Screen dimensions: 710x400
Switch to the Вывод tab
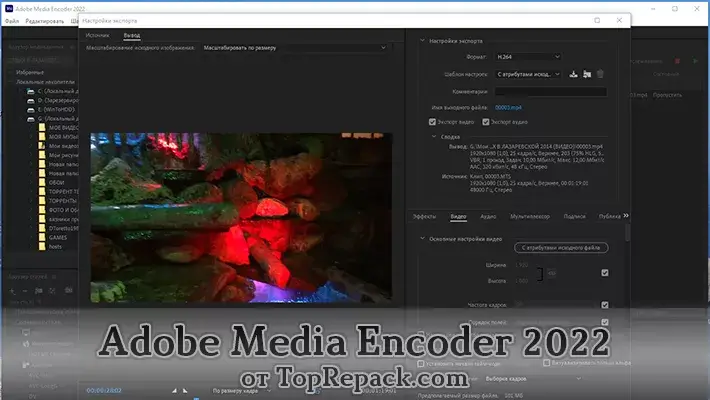tap(132, 35)
